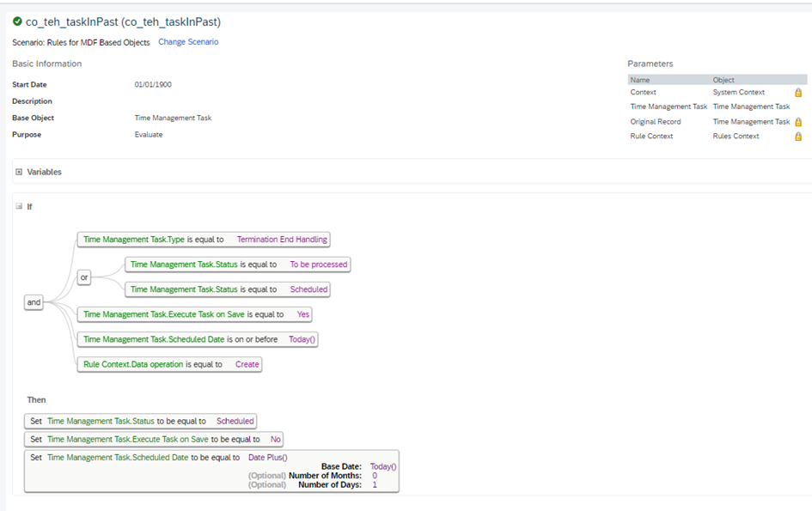Click 'Rule Context.Data operation' field text
Screen dimensions: 812x511
[x=133, y=364]
